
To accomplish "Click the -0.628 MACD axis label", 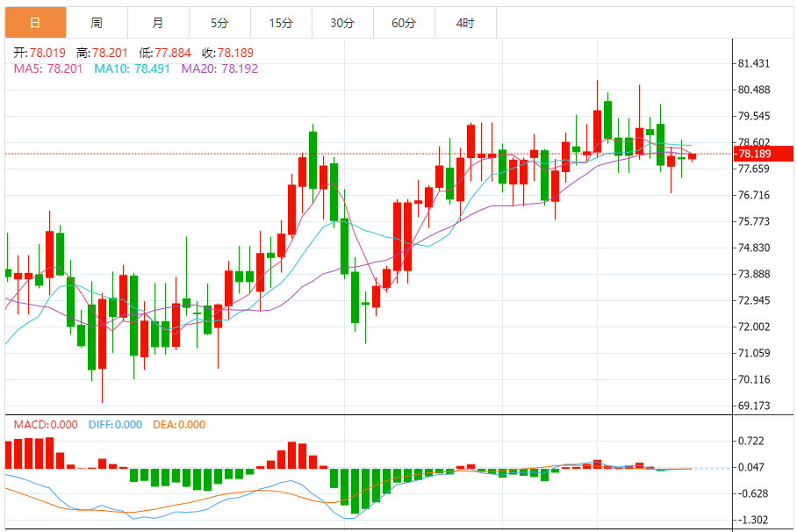I will pyautogui.click(x=753, y=494).
